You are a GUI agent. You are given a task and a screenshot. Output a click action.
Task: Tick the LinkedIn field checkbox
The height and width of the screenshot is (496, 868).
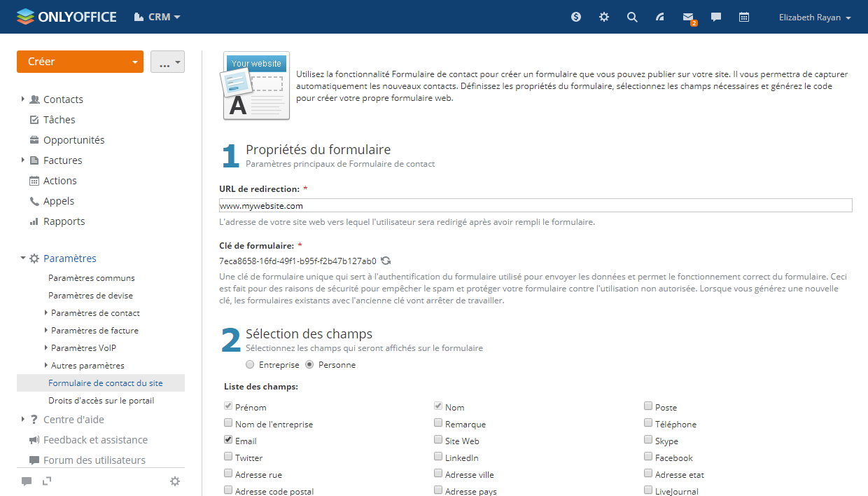[x=438, y=457]
